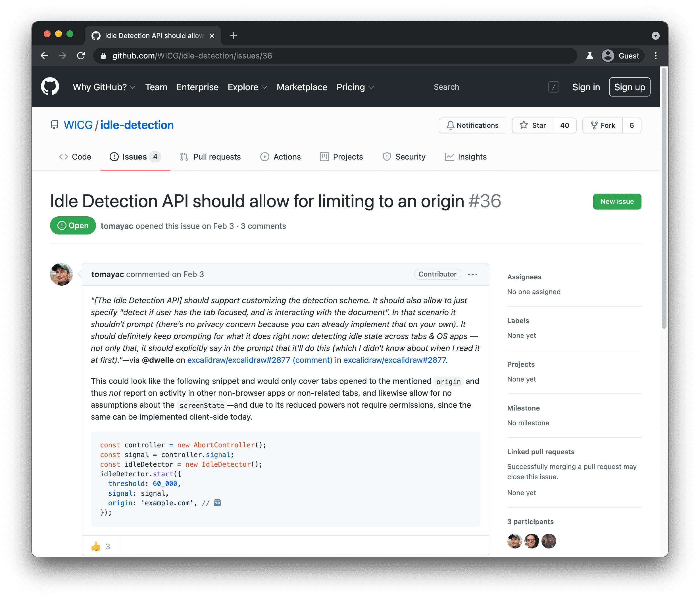700x599 pixels.
Task: Open Why GitHub? dropdown menu
Action: pos(103,87)
